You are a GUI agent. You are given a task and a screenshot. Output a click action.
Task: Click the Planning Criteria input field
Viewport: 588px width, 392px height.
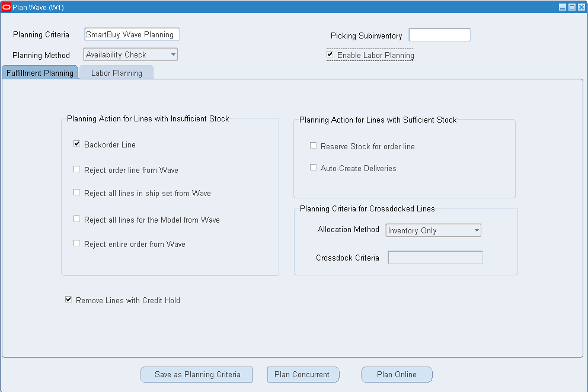pyautogui.click(x=132, y=34)
